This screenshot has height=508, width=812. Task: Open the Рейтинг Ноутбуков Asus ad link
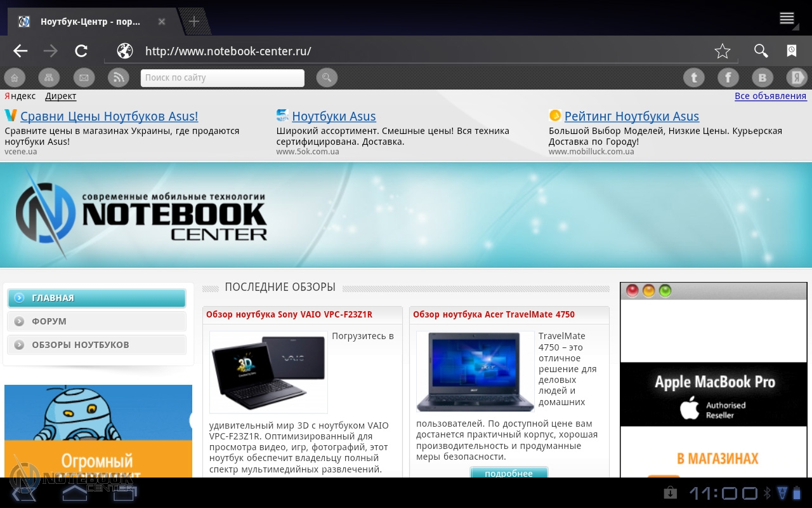[632, 116]
